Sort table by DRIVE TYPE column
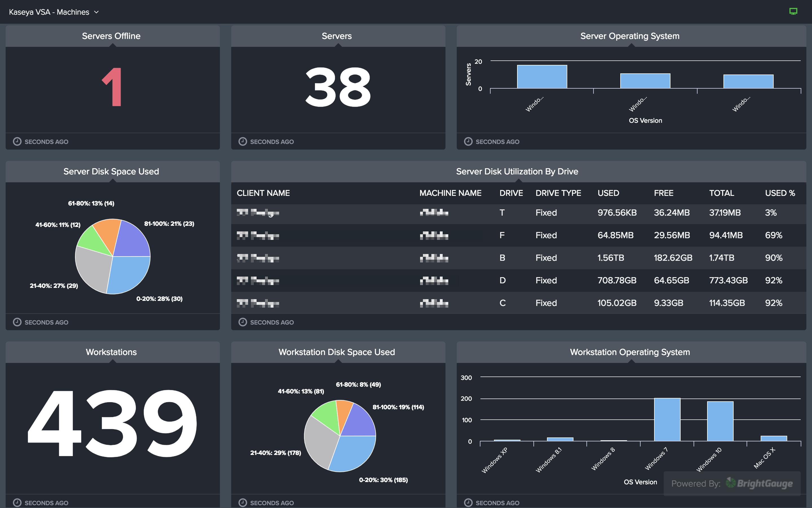Screen dimensions: 812x508 pos(558,193)
